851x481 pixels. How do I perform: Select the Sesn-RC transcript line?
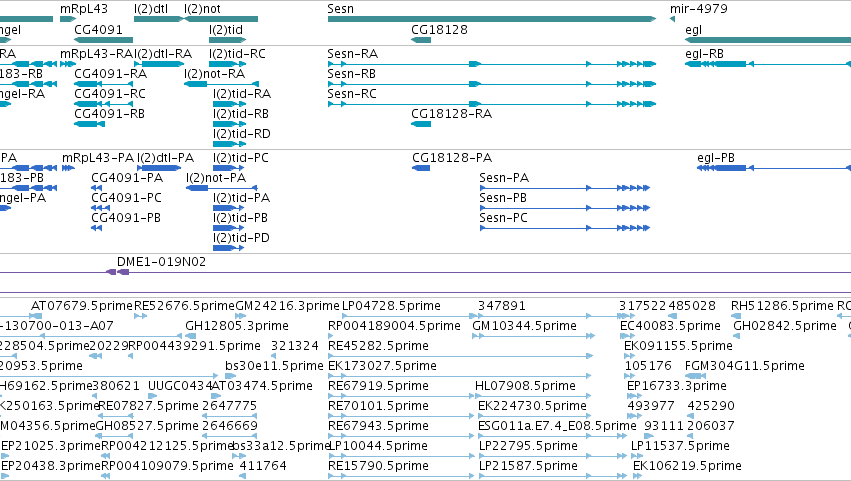pos(492,104)
